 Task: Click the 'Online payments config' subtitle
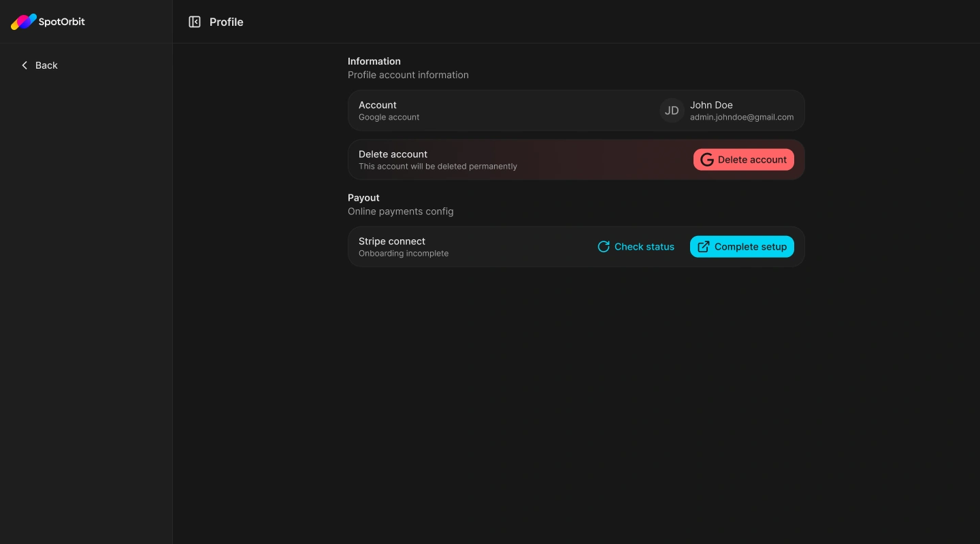pyautogui.click(x=401, y=211)
